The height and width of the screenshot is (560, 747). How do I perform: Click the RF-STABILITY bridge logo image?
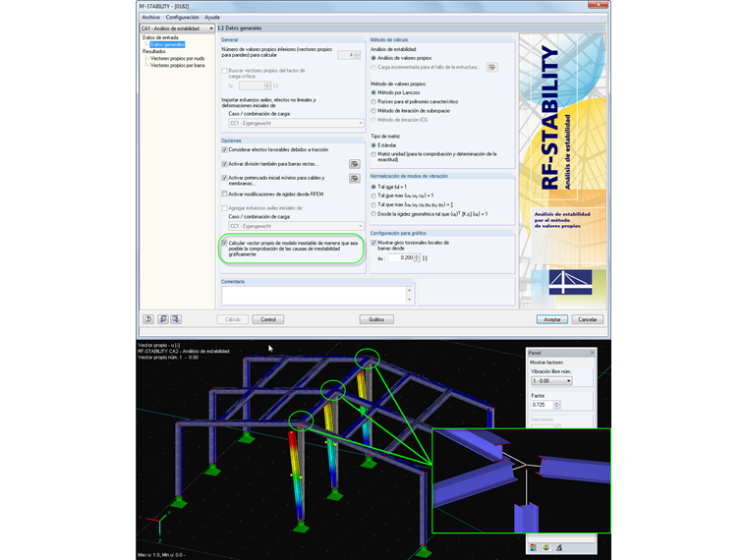(570, 282)
